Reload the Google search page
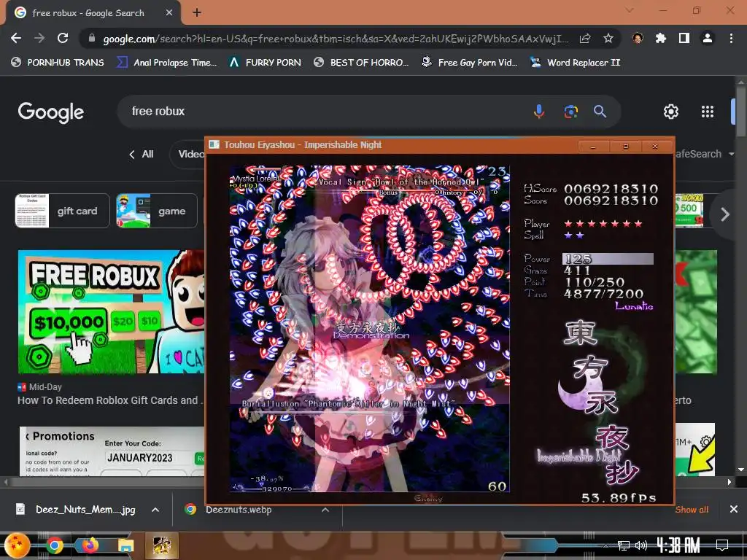Screen dimensions: 747x560 pos(63,38)
